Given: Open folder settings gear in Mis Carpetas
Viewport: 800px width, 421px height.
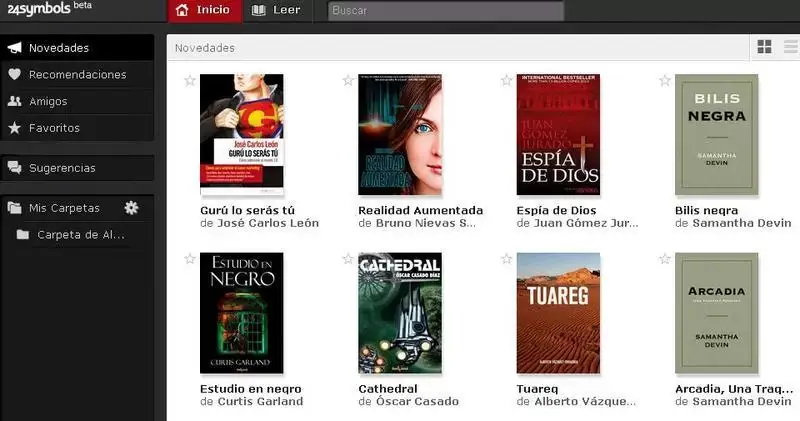Looking at the screenshot, I should click(132, 208).
